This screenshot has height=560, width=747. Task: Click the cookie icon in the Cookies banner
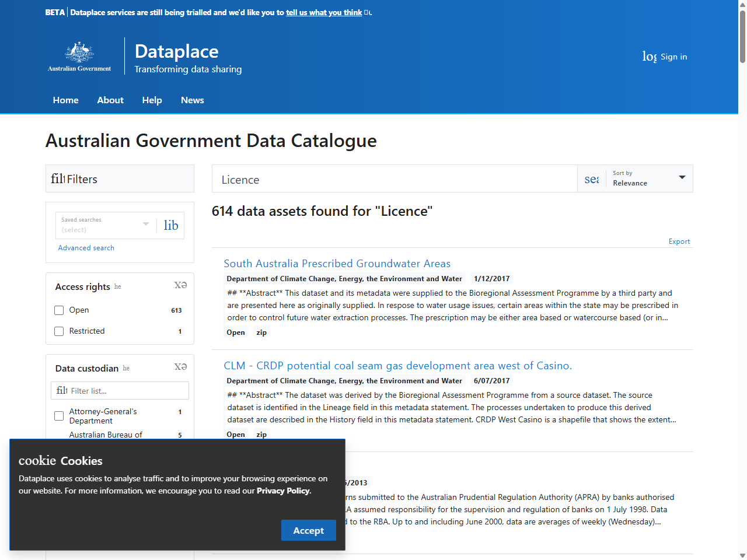coord(37,460)
